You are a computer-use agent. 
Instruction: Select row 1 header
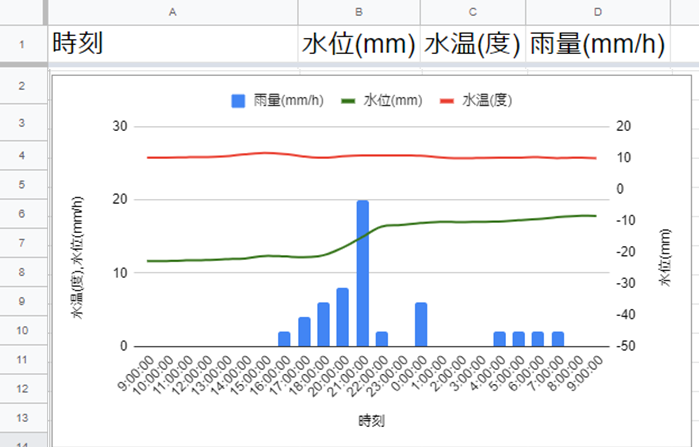click(22, 45)
